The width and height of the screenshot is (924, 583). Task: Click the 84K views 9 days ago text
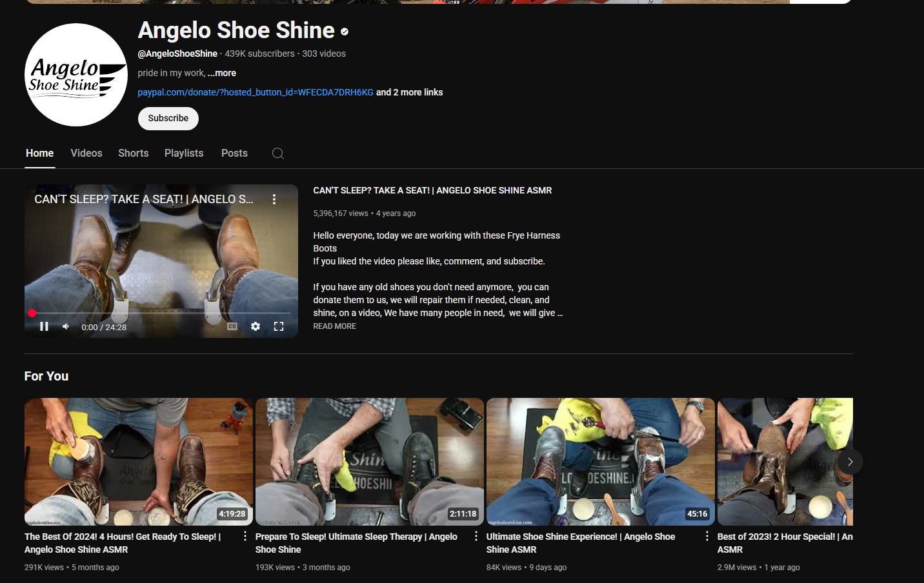(x=527, y=568)
